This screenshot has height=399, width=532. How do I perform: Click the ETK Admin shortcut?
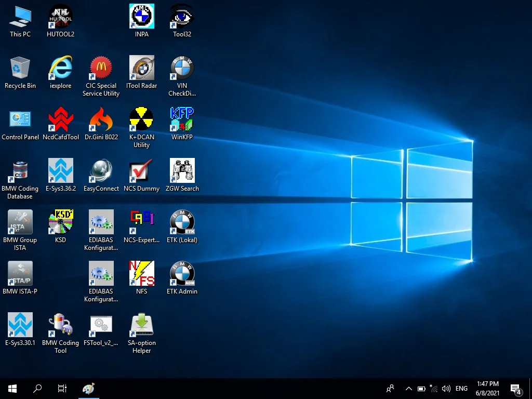point(182,274)
